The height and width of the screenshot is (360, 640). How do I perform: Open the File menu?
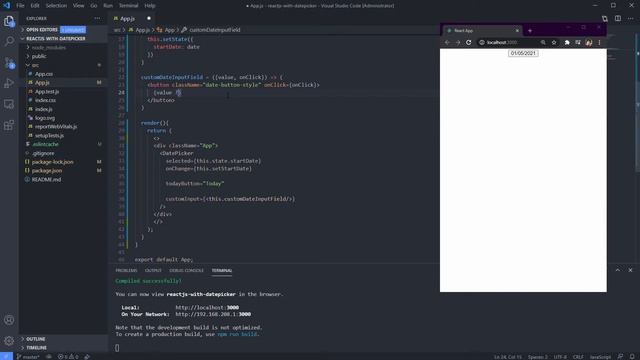[20, 6]
